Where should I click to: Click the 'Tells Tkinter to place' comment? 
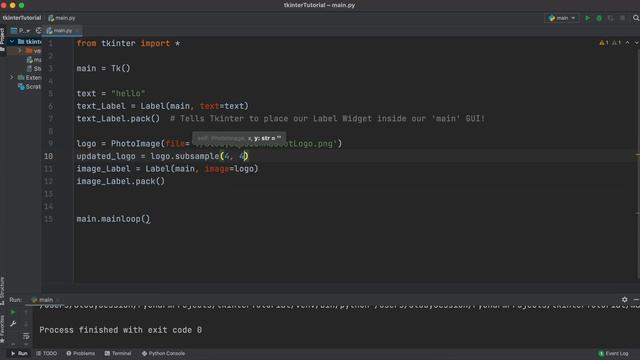point(327,119)
